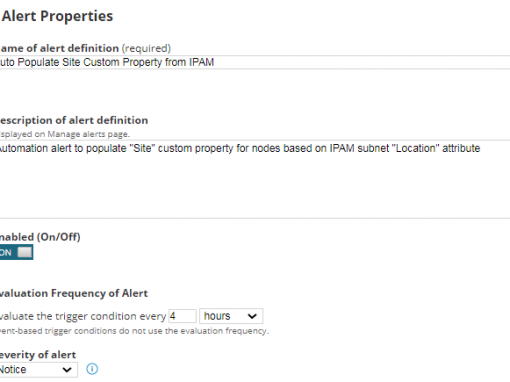Click the Severity of alert label
Viewport: 510px width, 382px height.
(38, 355)
